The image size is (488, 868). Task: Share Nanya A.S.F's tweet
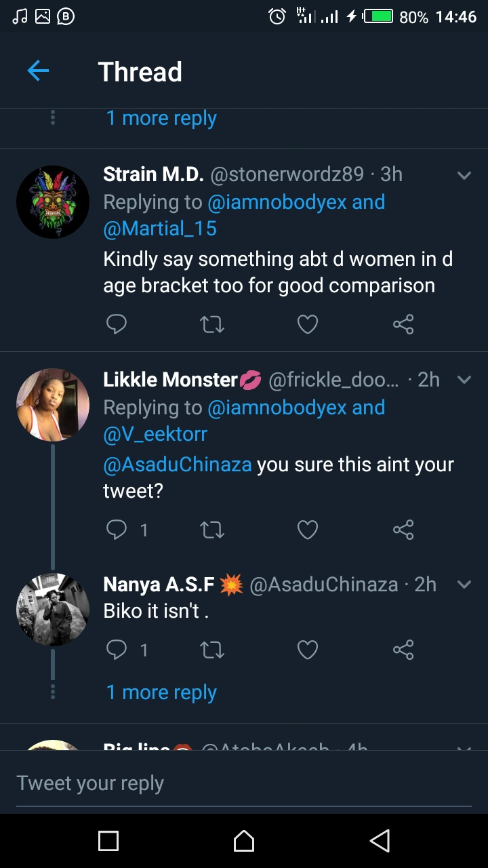coord(403,650)
